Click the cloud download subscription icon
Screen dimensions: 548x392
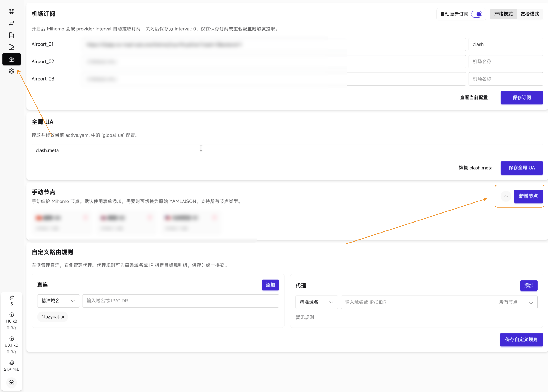pos(11,59)
